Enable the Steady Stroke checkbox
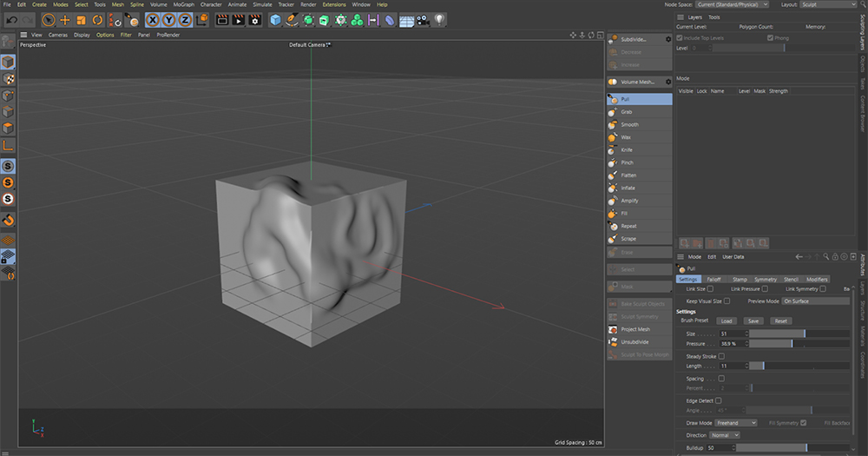This screenshot has height=456, width=868. coord(721,356)
